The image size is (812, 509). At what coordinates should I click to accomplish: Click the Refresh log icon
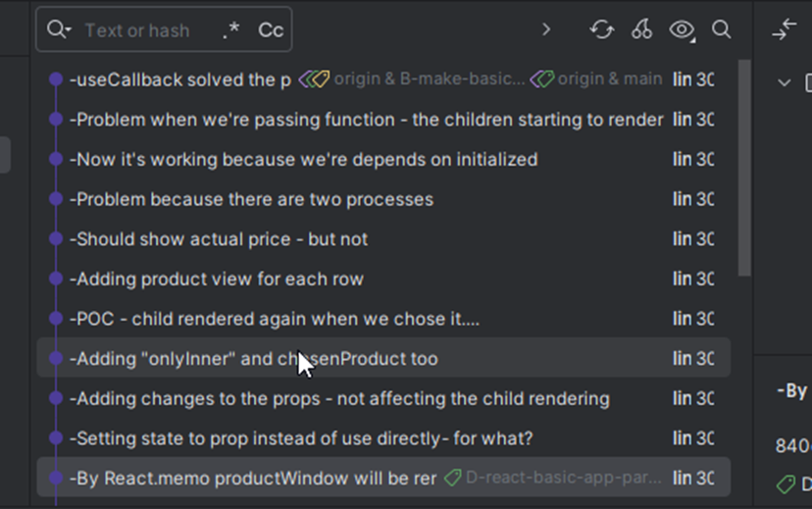click(x=602, y=29)
